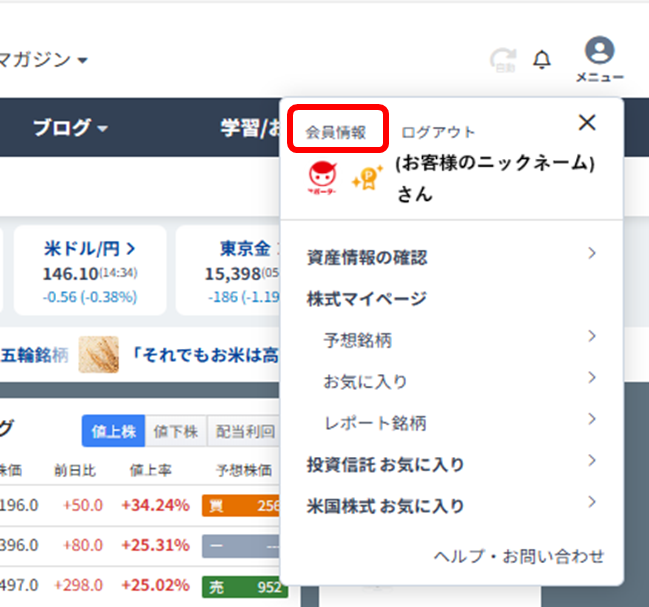Close the menu panel with the X

click(x=587, y=123)
